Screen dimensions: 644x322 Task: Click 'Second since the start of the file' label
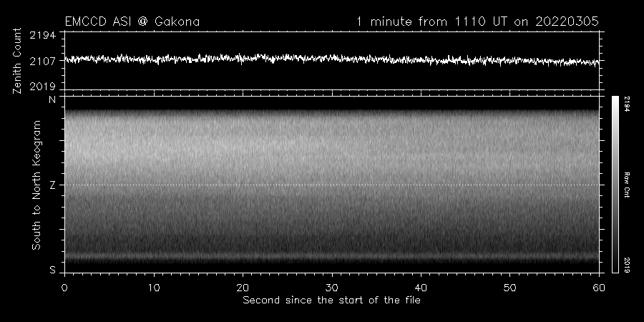click(331, 301)
